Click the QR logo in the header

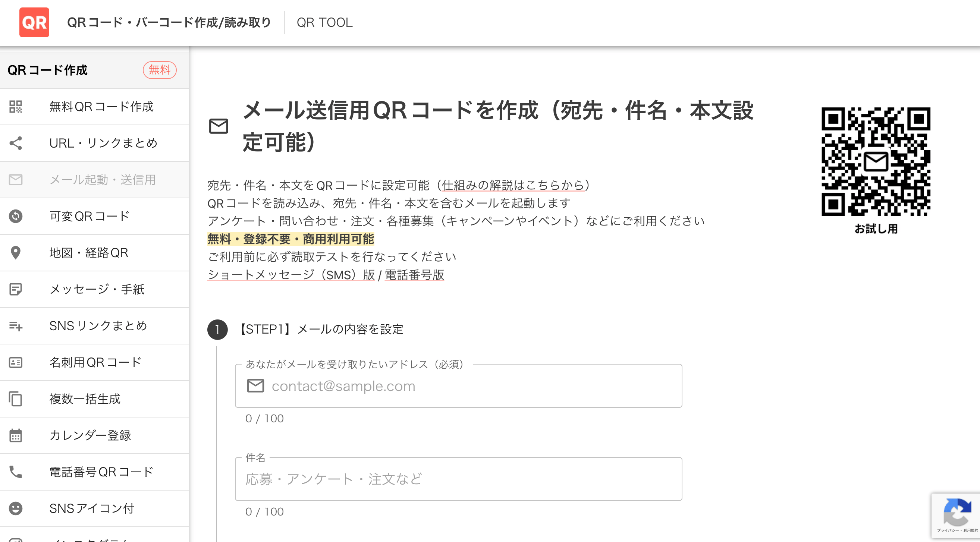(x=34, y=22)
